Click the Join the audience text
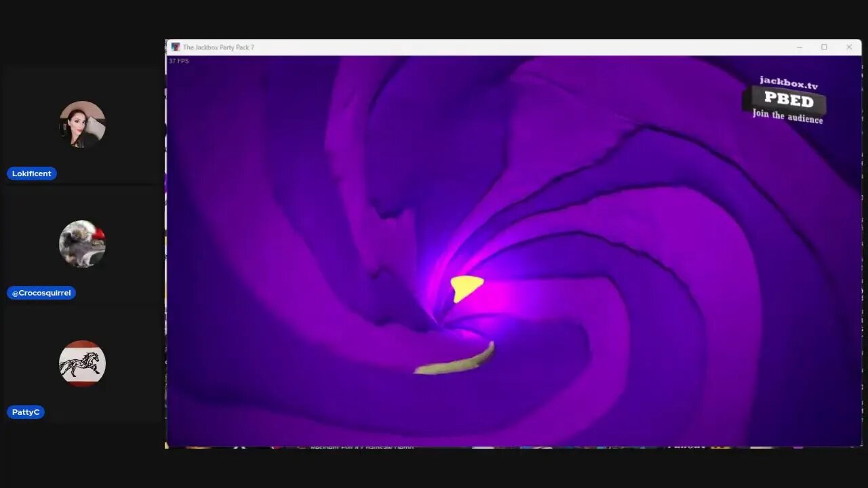The image size is (868, 488). click(787, 116)
